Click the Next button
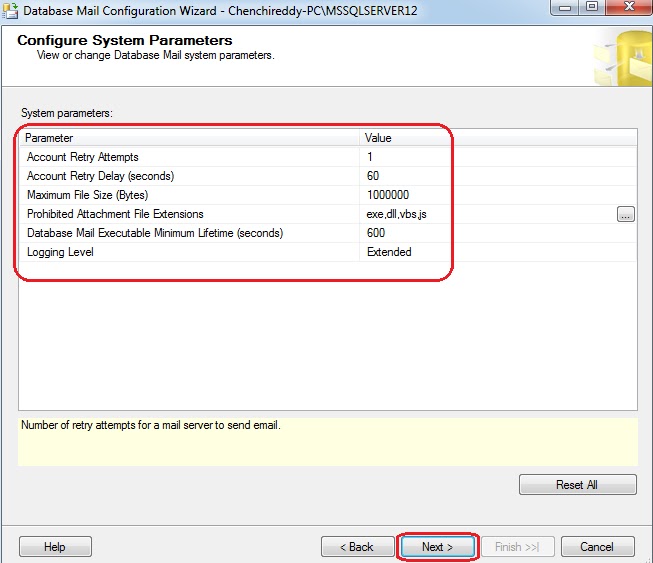653x563 pixels. point(437,547)
